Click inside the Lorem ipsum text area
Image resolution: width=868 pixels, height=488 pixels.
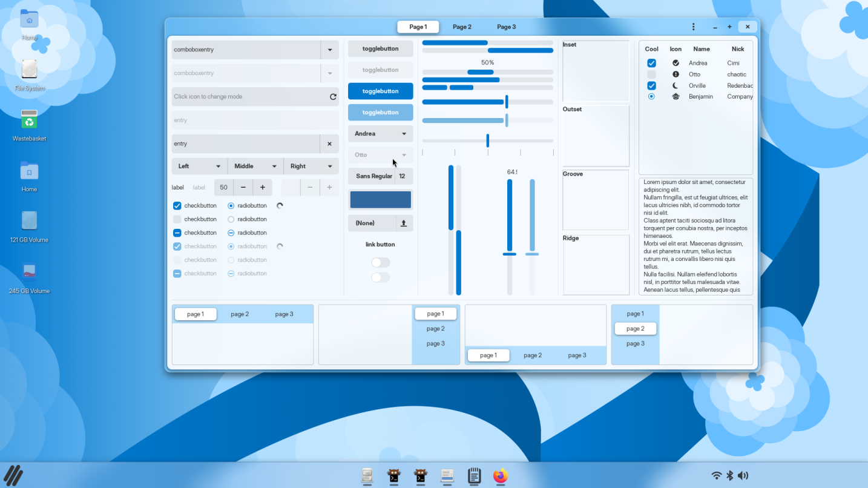tap(696, 236)
